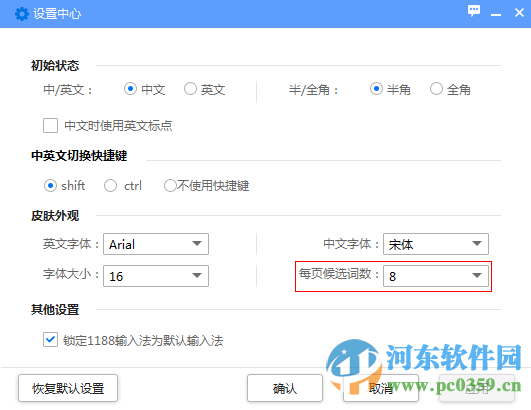Select ctrl as switch shortcut
Viewport: 531px width, 410px height.
coord(110,186)
